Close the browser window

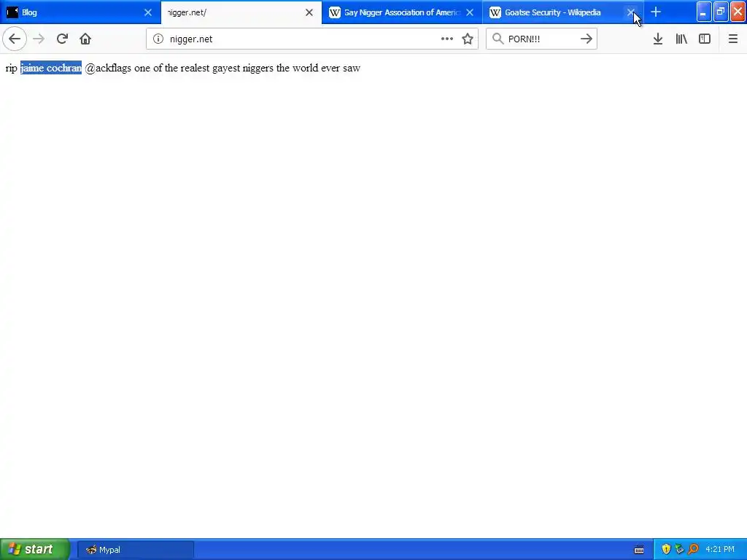pyautogui.click(x=738, y=12)
